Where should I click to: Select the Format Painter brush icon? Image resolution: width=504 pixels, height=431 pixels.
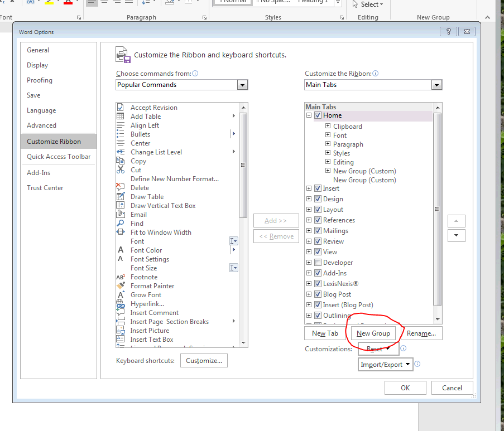point(120,286)
